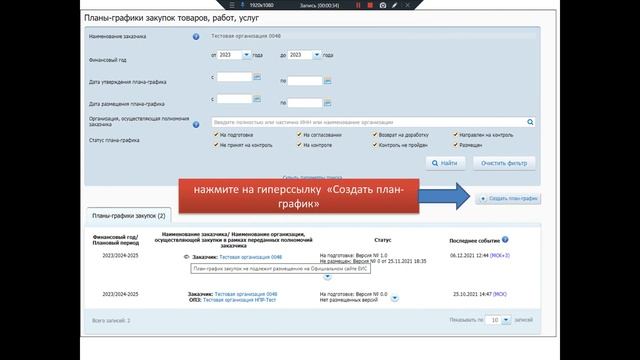The height and width of the screenshot is (360, 640).
Task: Select the Планы-графики закупок (2) tab
Action: click(129, 216)
